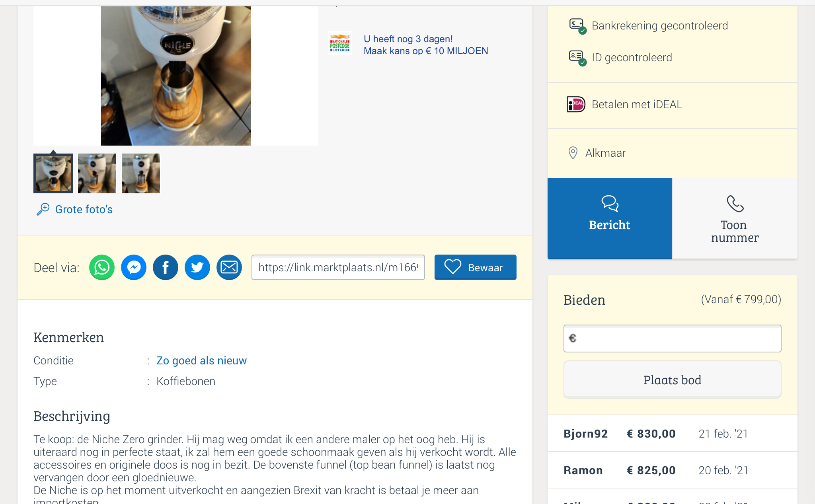The image size is (815, 504).
Task: Reveal phone number with Toon nummer
Action: 735,218
